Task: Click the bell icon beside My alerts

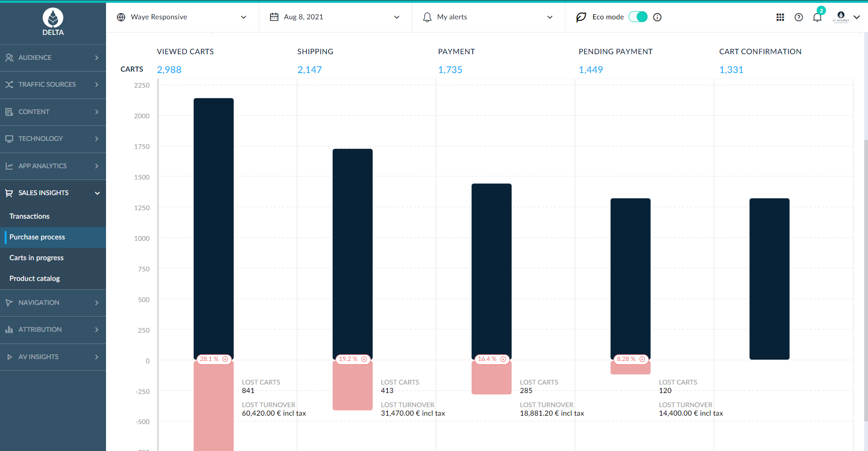Action: coord(427,17)
